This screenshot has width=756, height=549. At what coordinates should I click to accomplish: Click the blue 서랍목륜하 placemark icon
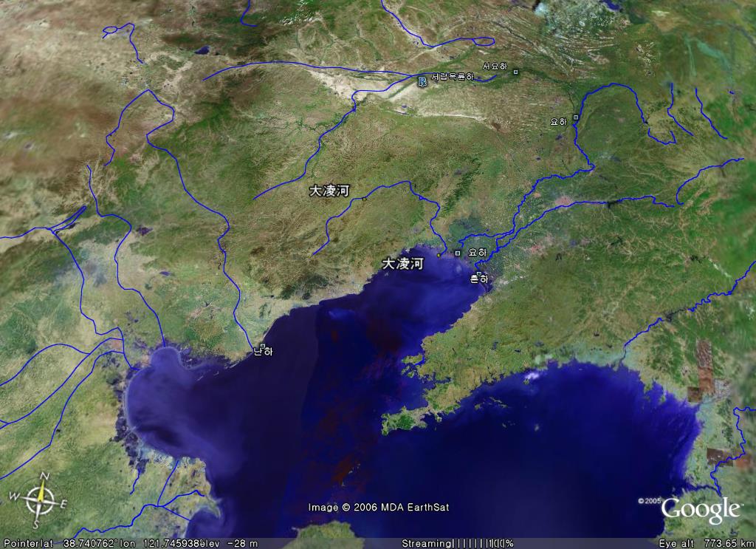[x=422, y=81]
